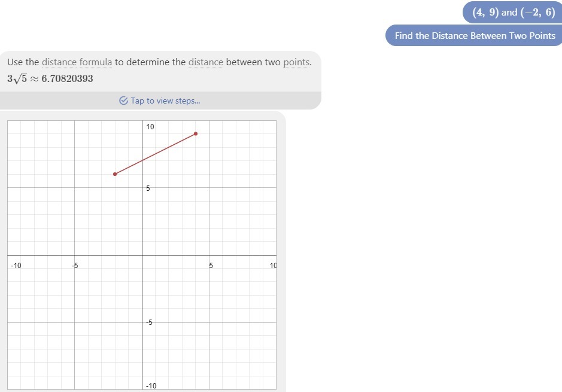Click the red endpoint at (−2, 6)
The height and width of the screenshot is (392, 562).
[115, 174]
